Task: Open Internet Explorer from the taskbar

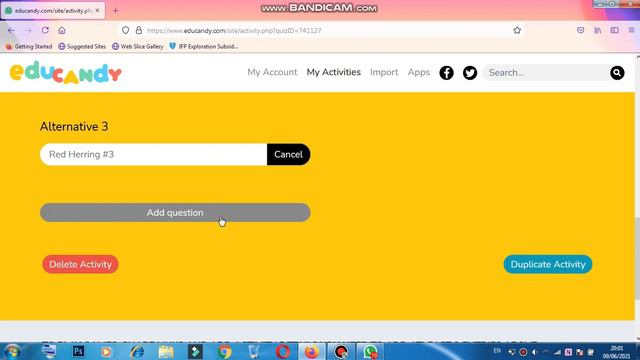Action: (137, 351)
